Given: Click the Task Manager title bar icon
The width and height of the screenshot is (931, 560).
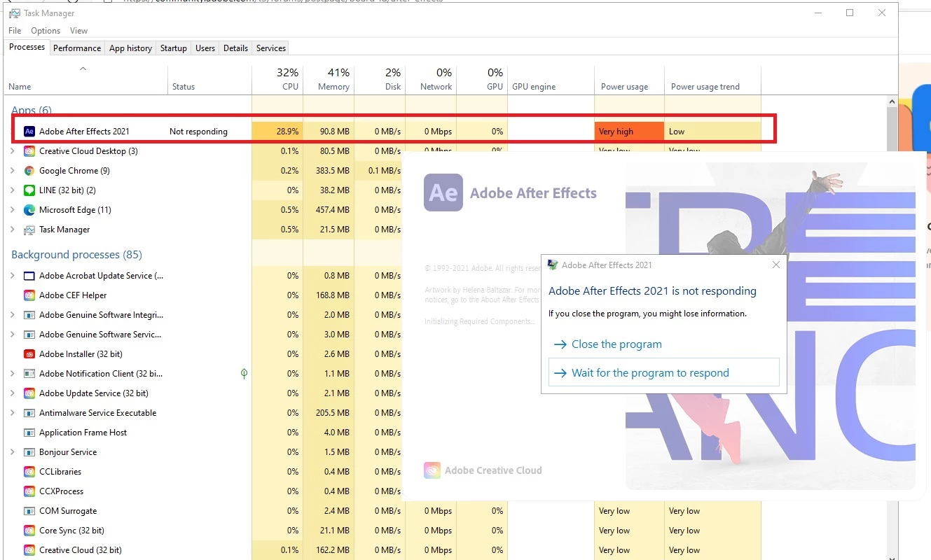Looking at the screenshot, I should point(14,13).
